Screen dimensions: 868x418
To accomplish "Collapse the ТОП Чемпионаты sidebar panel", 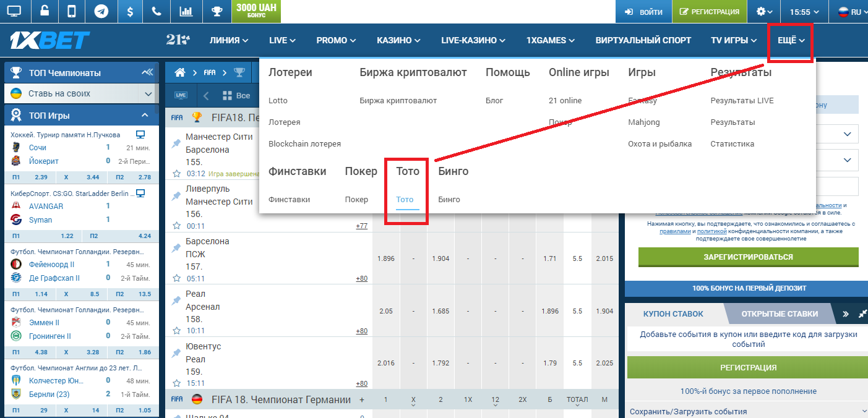I will [147, 72].
